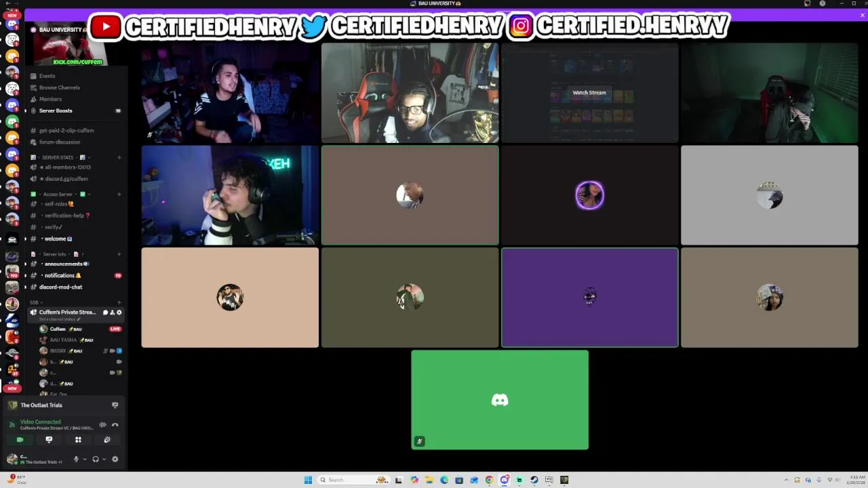The image size is (868, 488).
Task: Open Steam from the taskbar
Action: [x=534, y=480]
